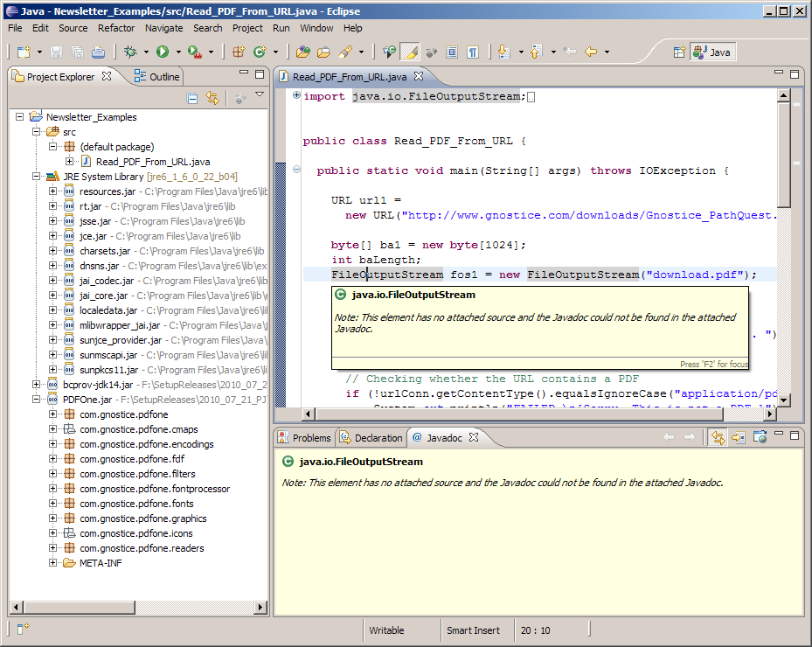Viewport: 812px width, 647px height.
Task: Click the Previous Annotation arrow icon
Action: (x=537, y=52)
